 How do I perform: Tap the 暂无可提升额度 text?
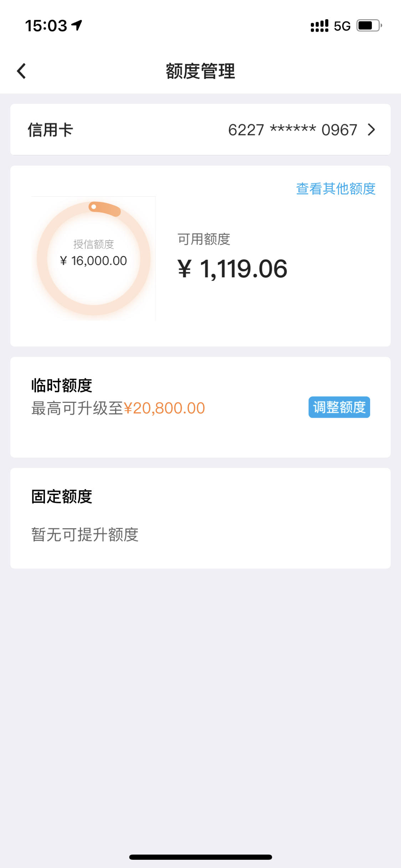(85, 535)
